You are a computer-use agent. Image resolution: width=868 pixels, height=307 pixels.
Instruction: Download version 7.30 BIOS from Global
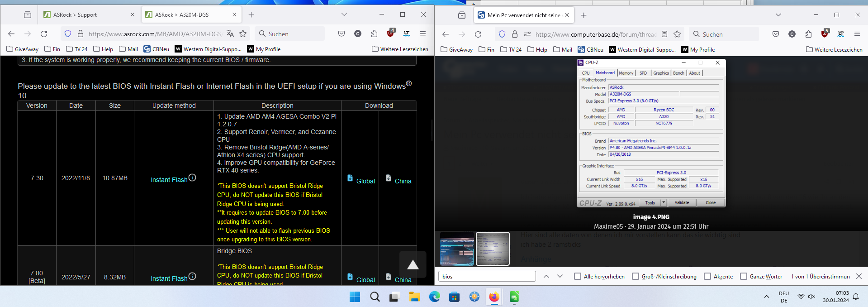361,180
